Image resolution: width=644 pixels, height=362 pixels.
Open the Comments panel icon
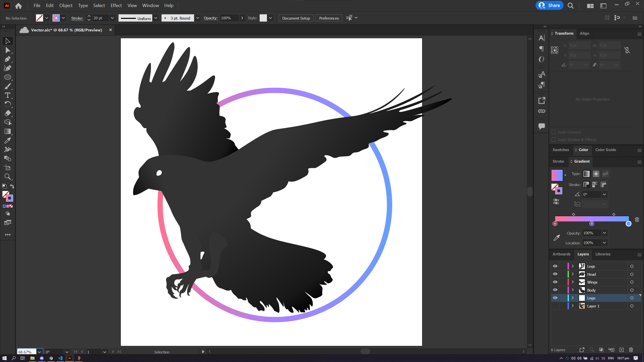point(542,126)
